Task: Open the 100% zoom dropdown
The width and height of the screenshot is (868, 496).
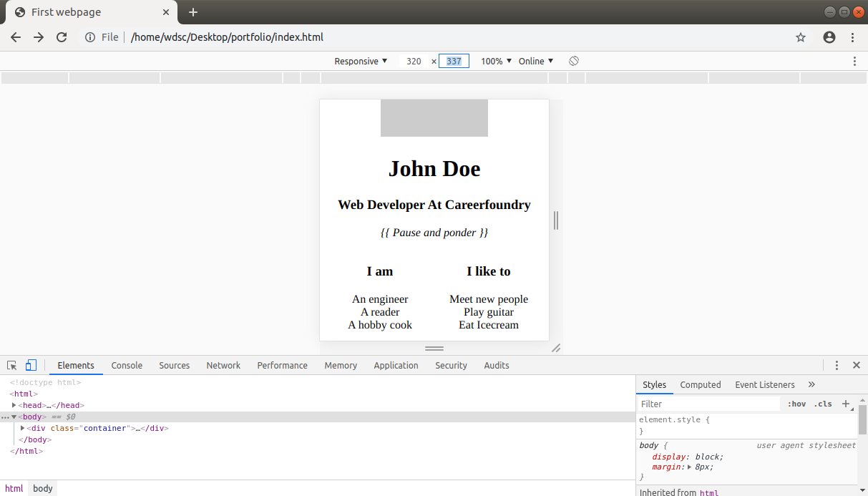Action: 496,62
